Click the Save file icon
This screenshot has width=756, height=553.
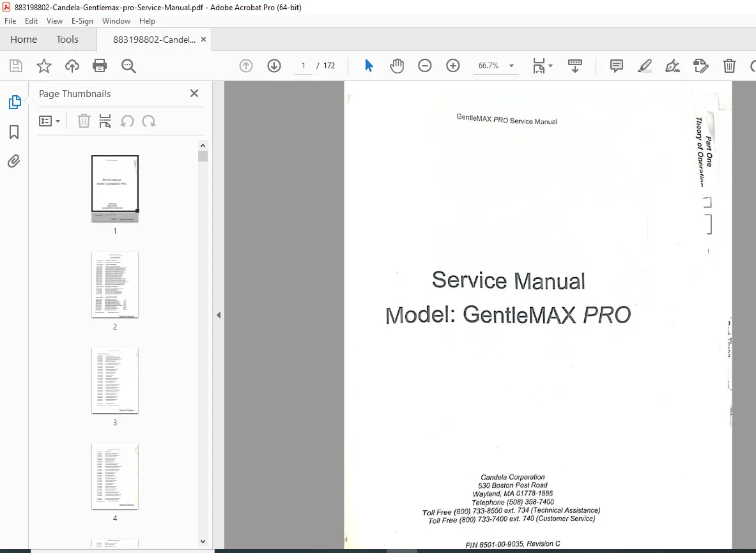click(16, 66)
